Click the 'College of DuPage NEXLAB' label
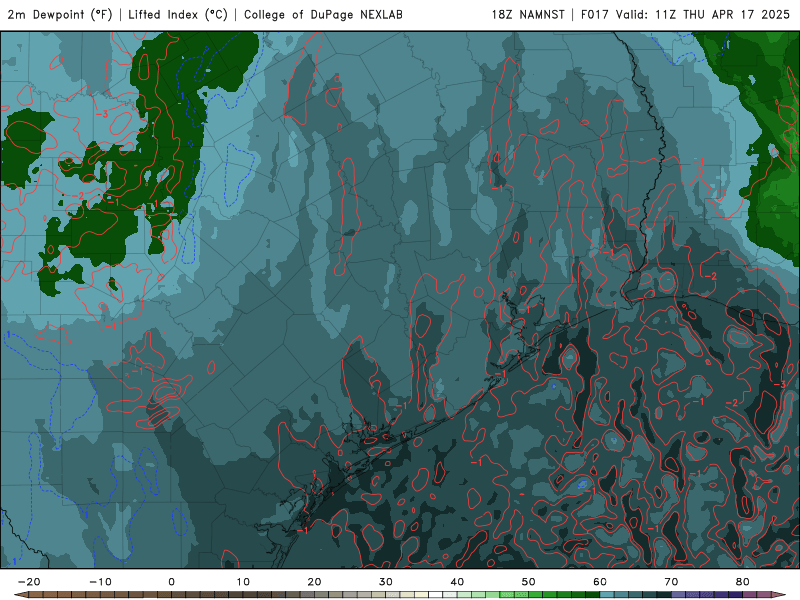The height and width of the screenshot is (600, 800). 323,14
